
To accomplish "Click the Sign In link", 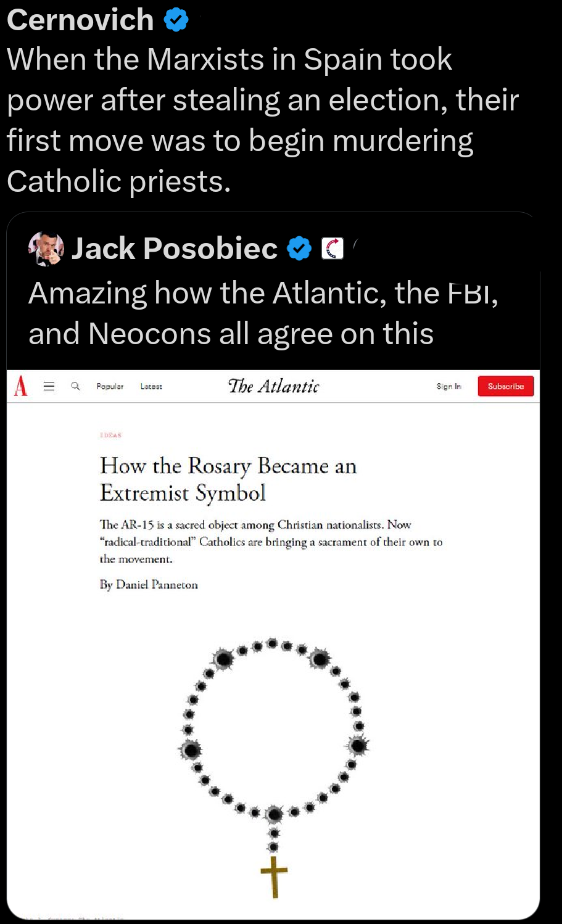I will pyautogui.click(x=448, y=386).
